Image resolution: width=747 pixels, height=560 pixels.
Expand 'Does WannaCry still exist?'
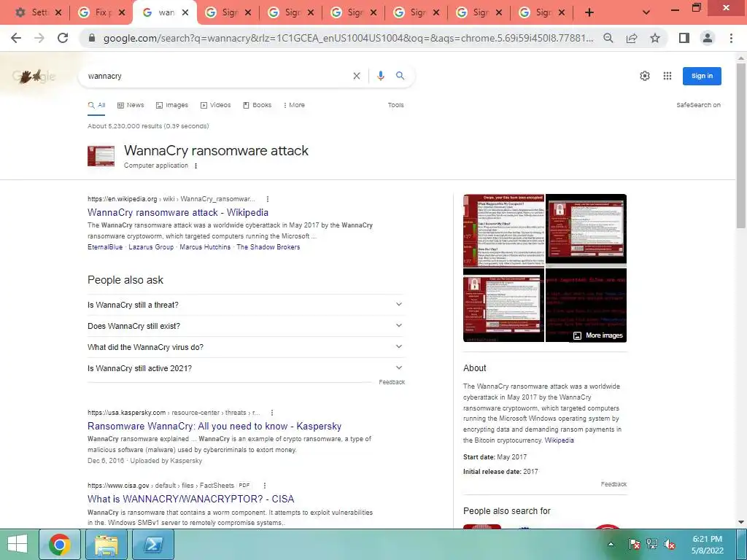pos(246,326)
